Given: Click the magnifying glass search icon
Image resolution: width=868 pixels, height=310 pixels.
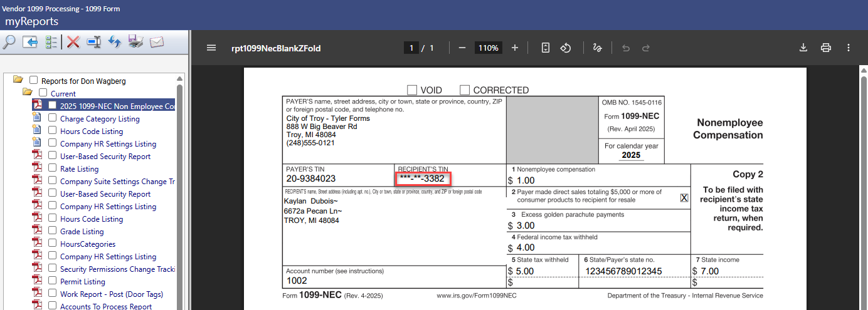Looking at the screenshot, I should tap(9, 42).
